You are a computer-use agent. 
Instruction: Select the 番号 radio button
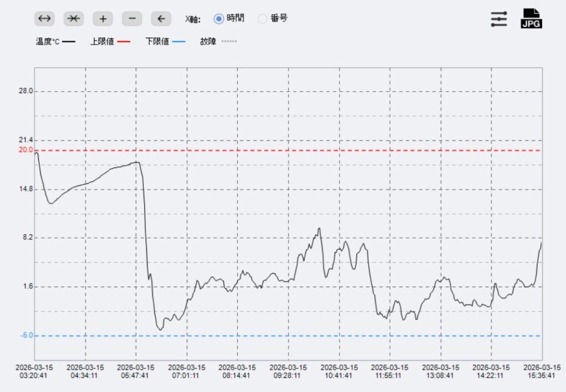click(263, 19)
